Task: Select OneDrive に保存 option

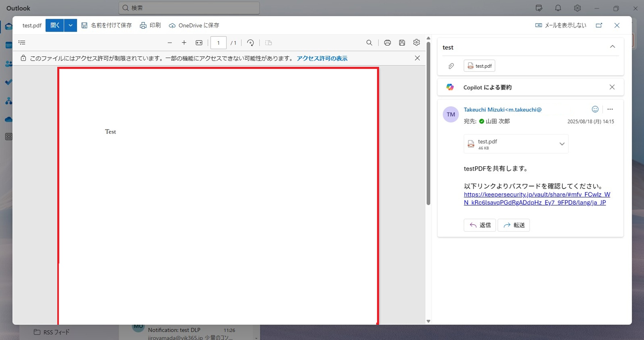Action: pos(194,25)
